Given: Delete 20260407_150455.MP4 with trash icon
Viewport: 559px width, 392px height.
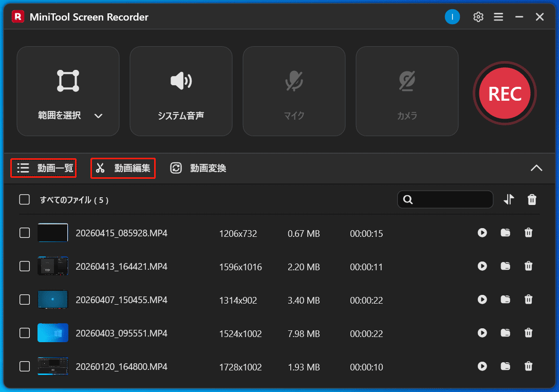Looking at the screenshot, I should coord(529,300).
